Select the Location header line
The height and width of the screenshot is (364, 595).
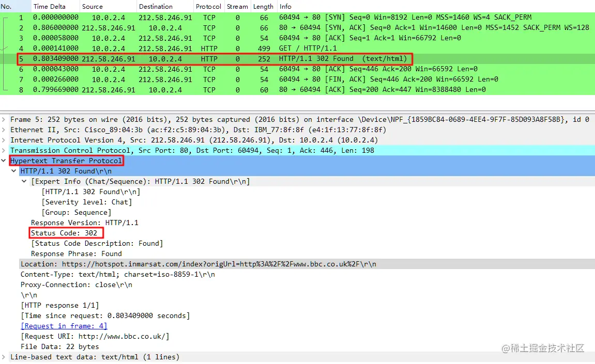click(x=199, y=264)
